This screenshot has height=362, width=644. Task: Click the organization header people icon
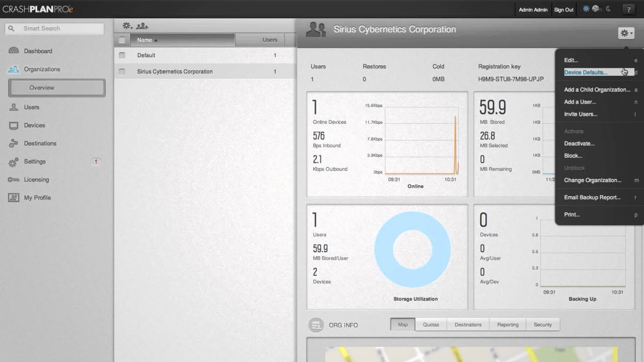click(315, 30)
